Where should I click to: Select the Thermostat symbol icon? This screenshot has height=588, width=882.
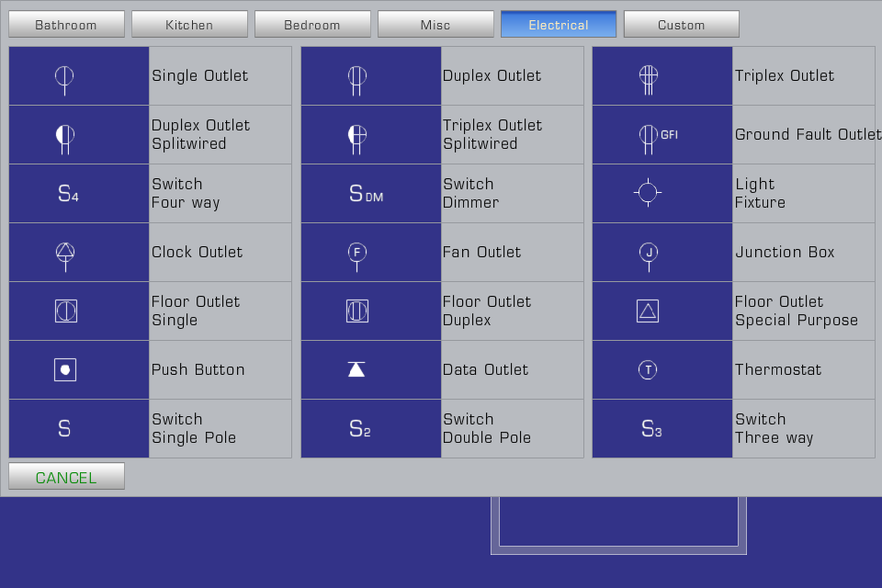[x=648, y=369]
